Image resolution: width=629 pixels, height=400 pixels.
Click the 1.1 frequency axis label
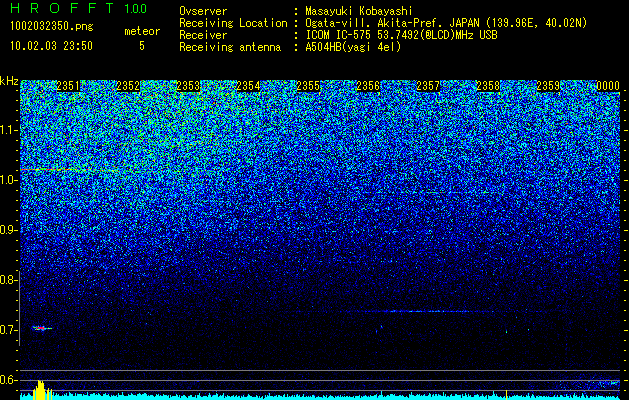click(x=7, y=130)
